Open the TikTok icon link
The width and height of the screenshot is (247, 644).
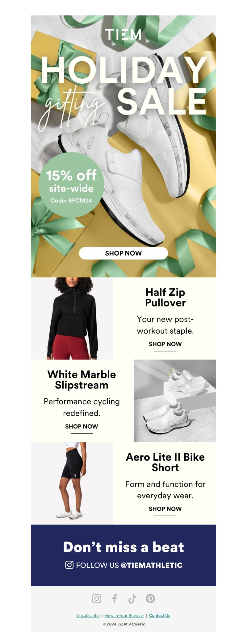tap(132, 599)
